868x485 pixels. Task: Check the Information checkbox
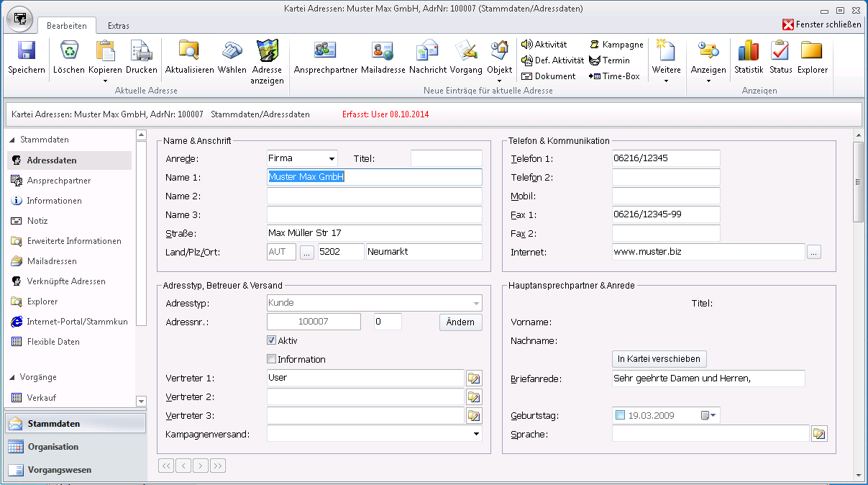pos(272,359)
